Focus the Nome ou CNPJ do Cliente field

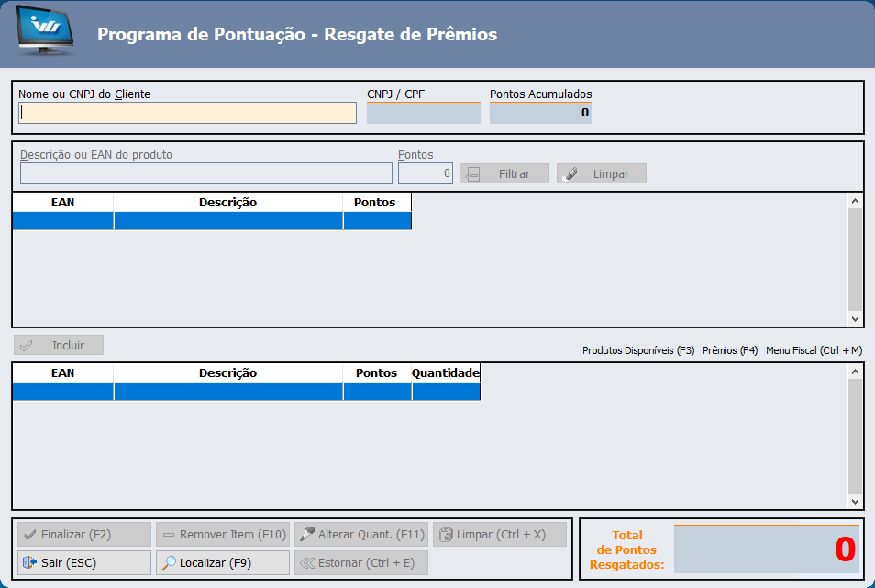[x=187, y=113]
